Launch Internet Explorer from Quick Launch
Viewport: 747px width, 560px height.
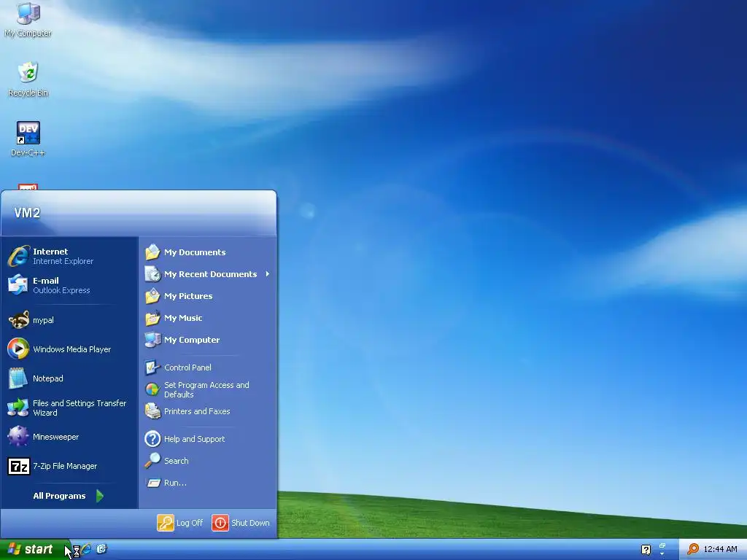(x=87, y=549)
